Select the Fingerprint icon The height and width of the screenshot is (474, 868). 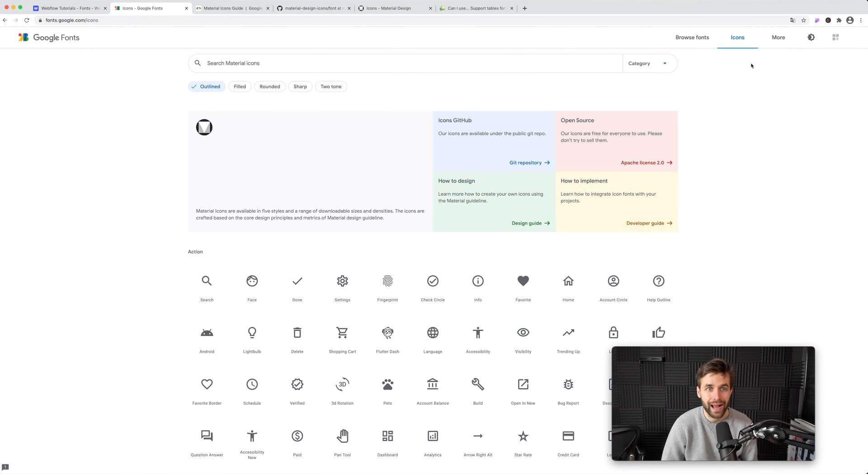[387, 281]
